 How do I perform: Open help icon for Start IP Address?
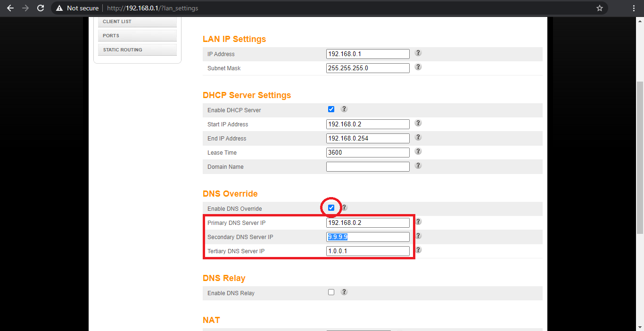click(418, 123)
